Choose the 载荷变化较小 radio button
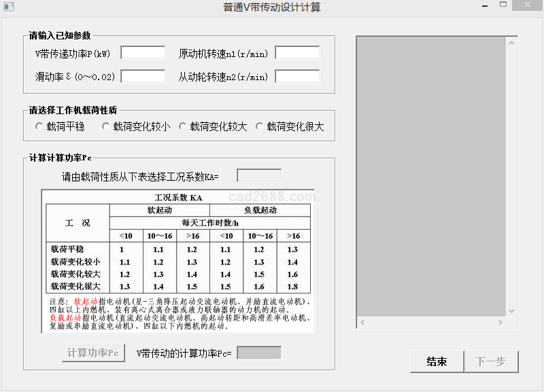This screenshot has width=544, height=392. pyautogui.click(x=106, y=126)
